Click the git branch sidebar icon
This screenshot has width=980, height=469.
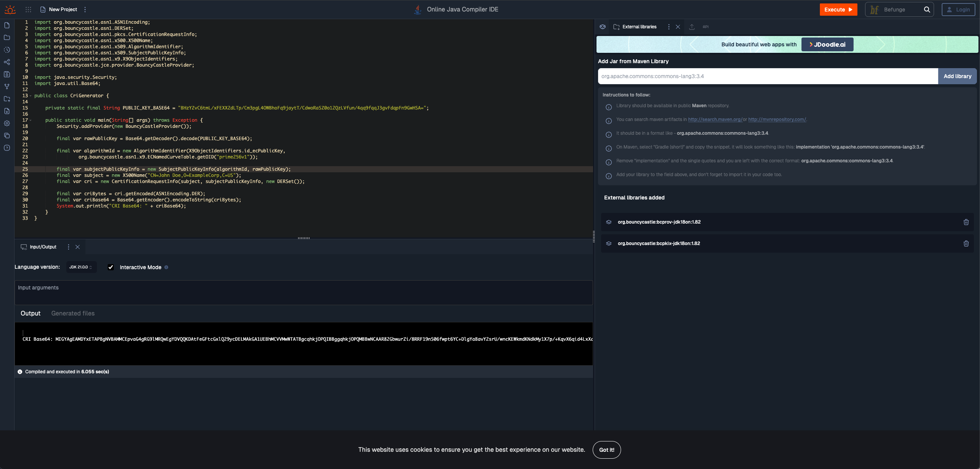(x=7, y=87)
